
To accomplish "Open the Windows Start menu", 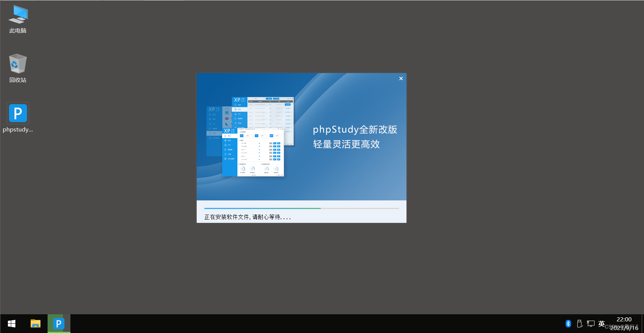I will (12, 324).
